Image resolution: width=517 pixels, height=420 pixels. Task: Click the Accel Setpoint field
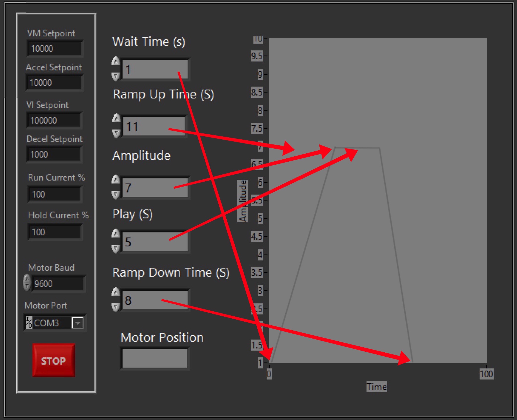coord(54,83)
